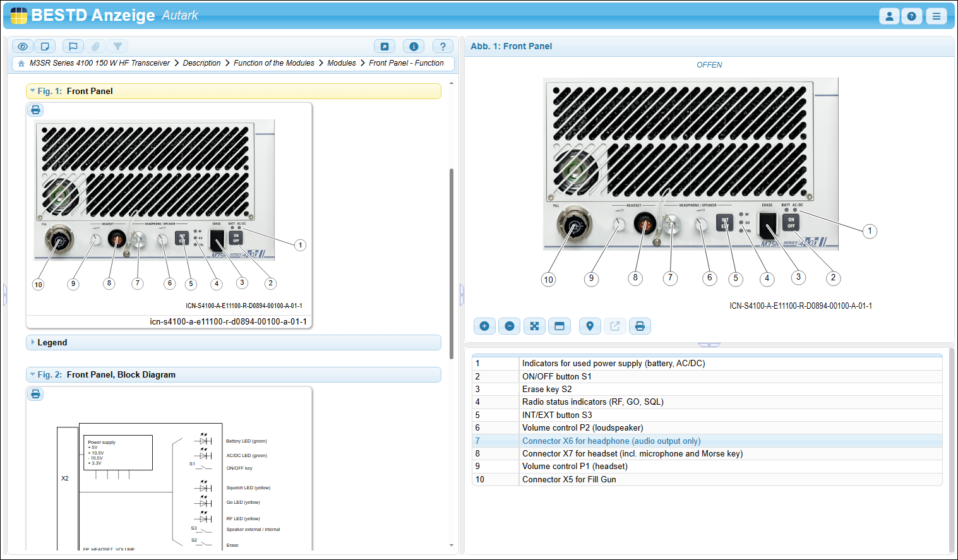Click the legend pane vertical scrollbar
This screenshot has width=958, height=560.
pyautogui.click(x=952, y=450)
